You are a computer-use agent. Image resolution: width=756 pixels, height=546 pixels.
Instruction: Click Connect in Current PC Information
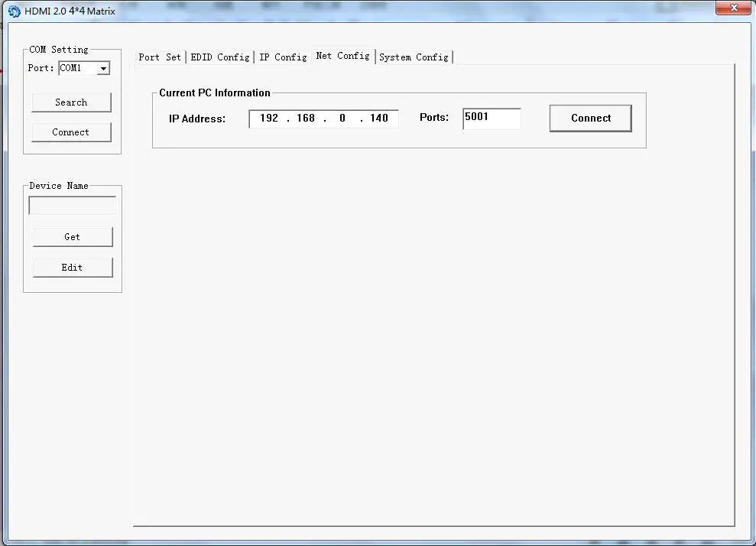click(x=591, y=119)
